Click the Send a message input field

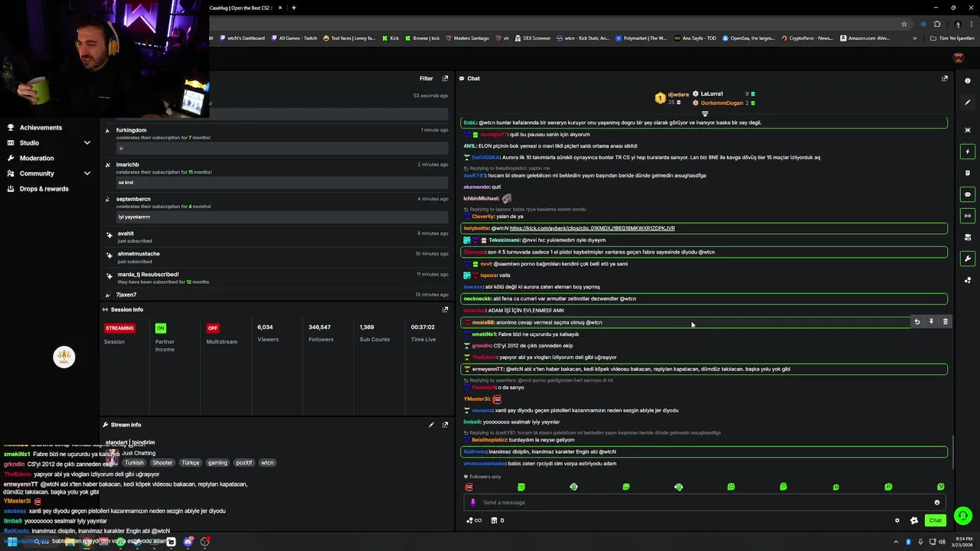point(704,503)
